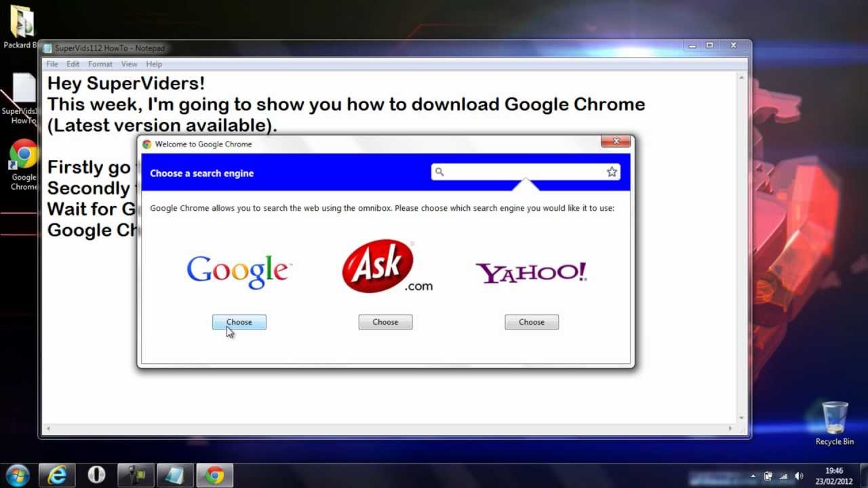The image size is (868, 488).
Task: Open the Notepad Help menu
Action: pyautogui.click(x=154, y=64)
